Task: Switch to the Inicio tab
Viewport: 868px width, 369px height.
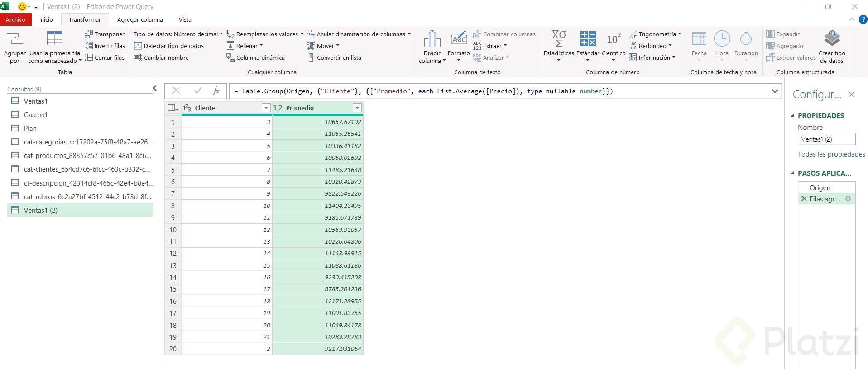Action: click(46, 19)
